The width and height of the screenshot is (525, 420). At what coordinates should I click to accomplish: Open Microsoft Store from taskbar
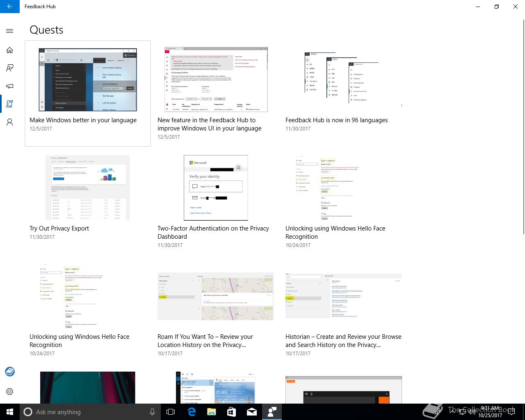point(231,412)
